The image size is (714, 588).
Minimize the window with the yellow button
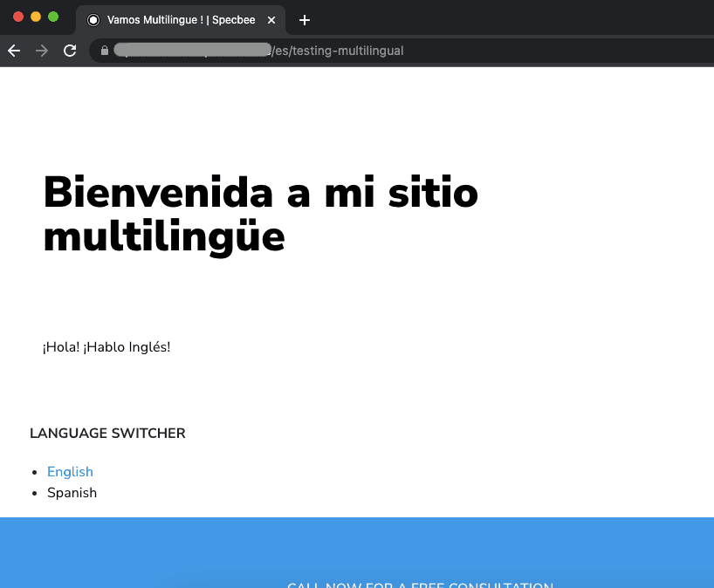(36, 17)
